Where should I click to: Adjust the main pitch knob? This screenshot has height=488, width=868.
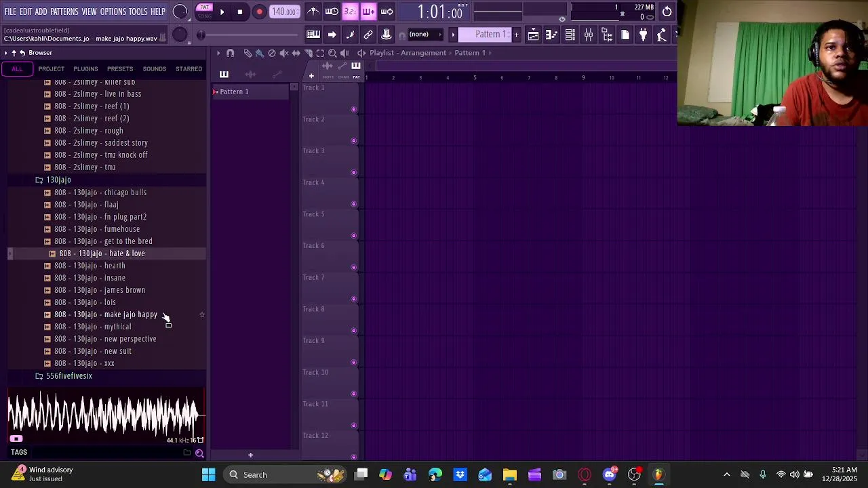(180, 35)
